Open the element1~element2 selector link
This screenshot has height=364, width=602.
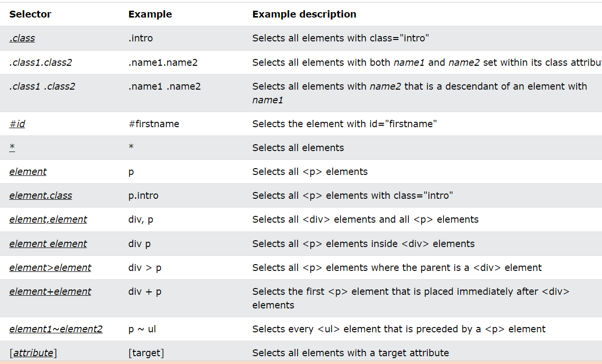pos(56,329)
